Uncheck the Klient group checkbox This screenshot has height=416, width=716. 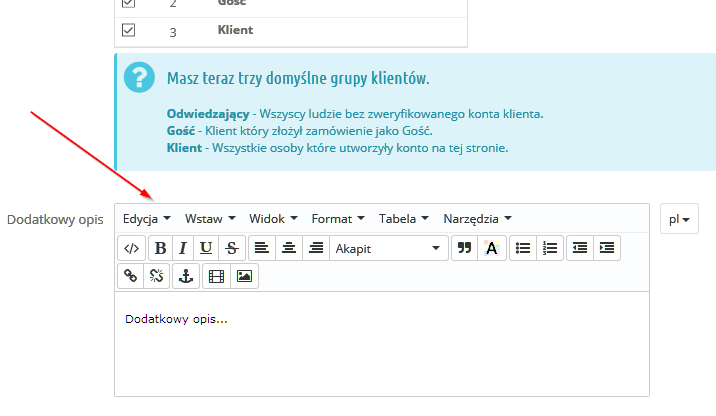click(x=128, y=31)
